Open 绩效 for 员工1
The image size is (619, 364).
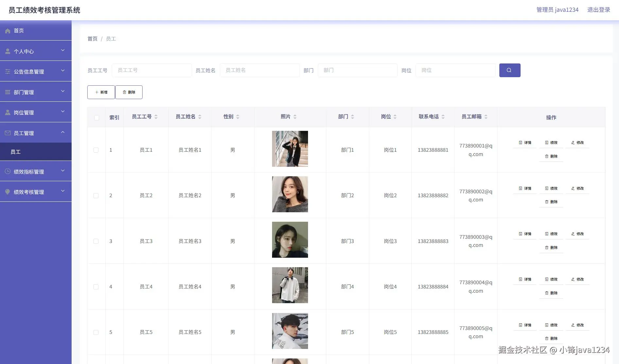tap(551, 143)
